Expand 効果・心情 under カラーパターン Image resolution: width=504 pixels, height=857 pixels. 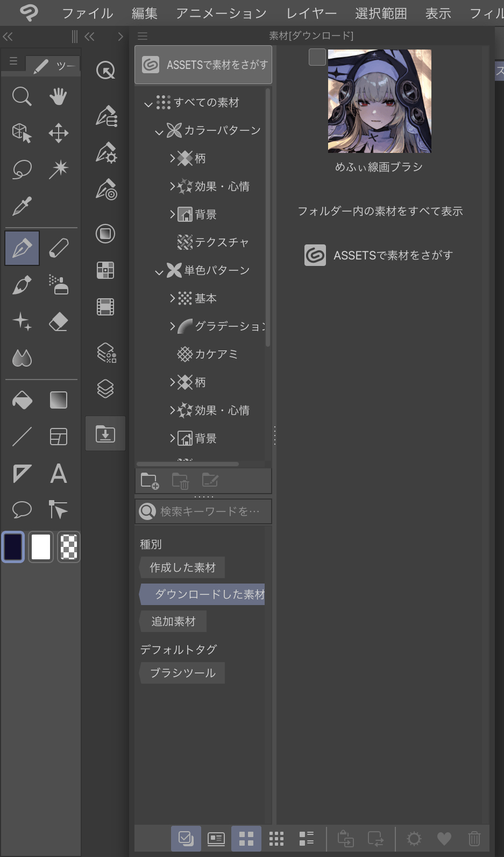pyautogui.click(x=172, y=186)
